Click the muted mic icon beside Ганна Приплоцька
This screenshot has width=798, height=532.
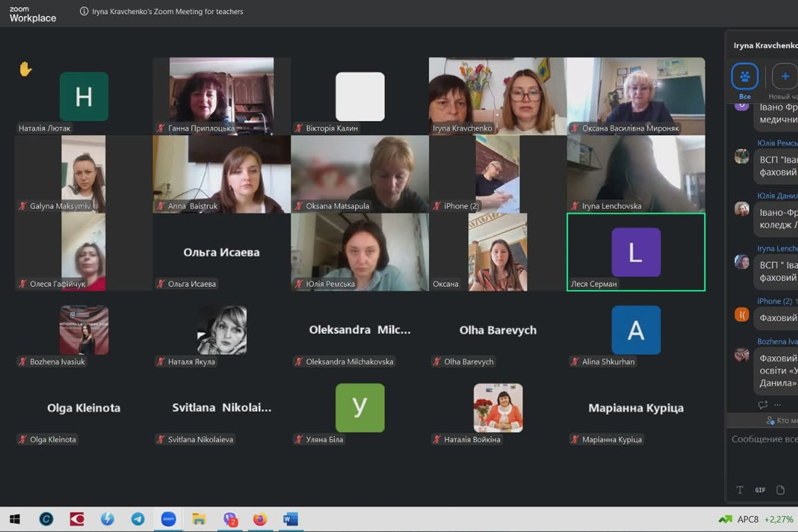click(x=161, y=128)
